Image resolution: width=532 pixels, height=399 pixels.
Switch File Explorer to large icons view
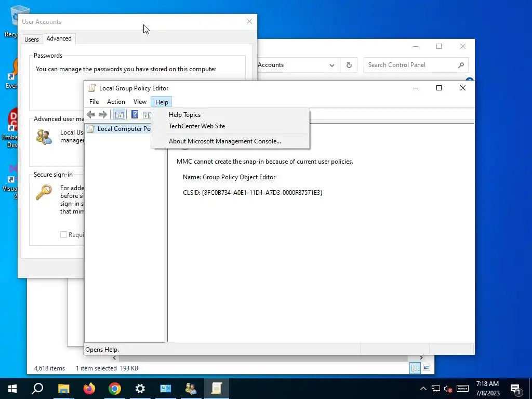[x=427, y=368]
